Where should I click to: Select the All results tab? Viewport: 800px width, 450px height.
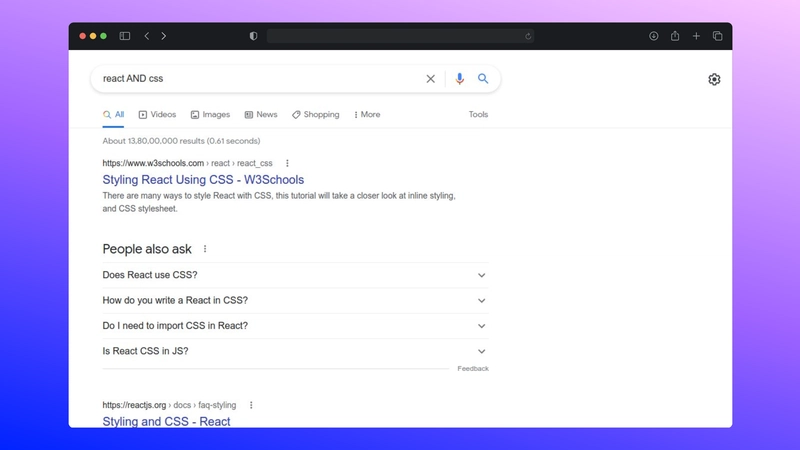[113, 115]
